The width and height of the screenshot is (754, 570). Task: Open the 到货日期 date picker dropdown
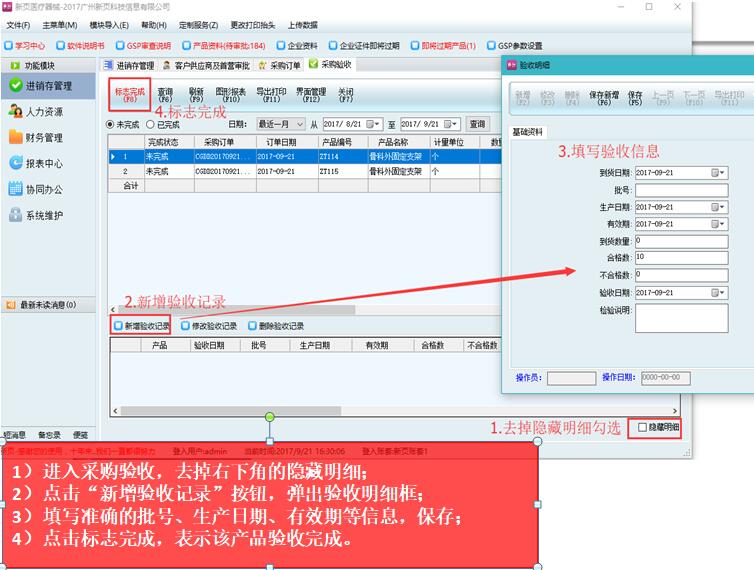[717, 173]
